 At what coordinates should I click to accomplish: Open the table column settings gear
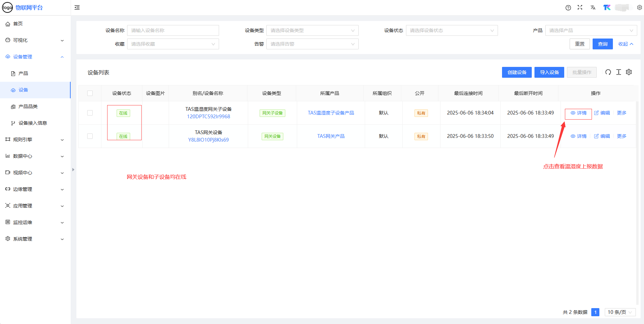click(x=629, y=72)
